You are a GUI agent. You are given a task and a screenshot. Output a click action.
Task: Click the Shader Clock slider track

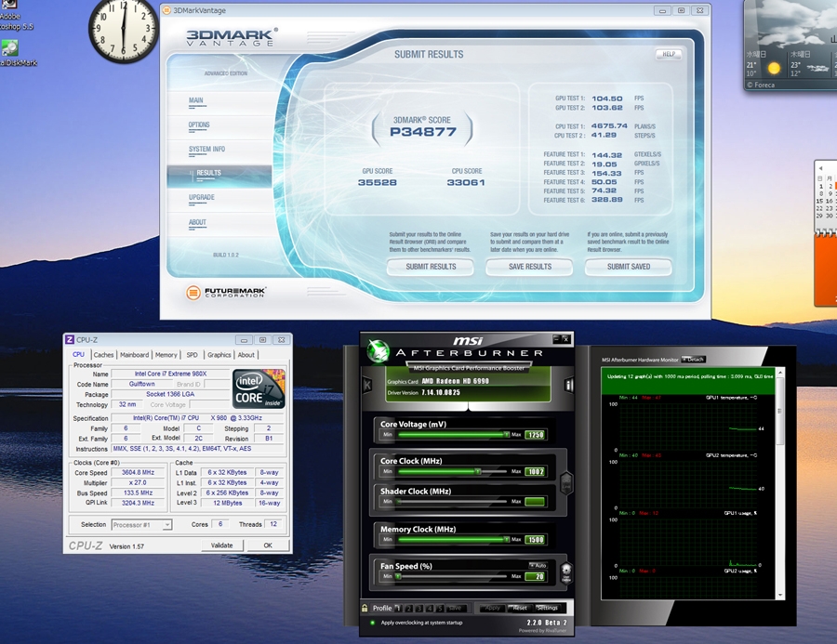[x=452, y=502]
